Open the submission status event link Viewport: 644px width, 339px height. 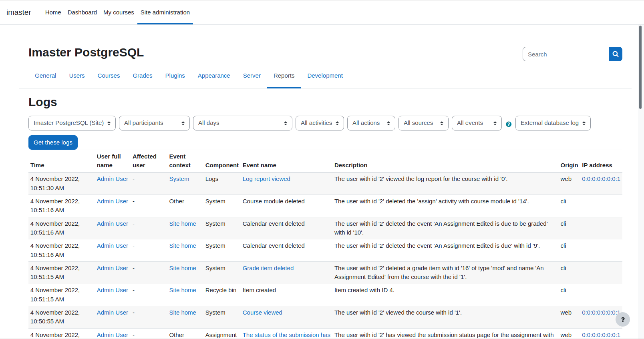pos(286,335)
